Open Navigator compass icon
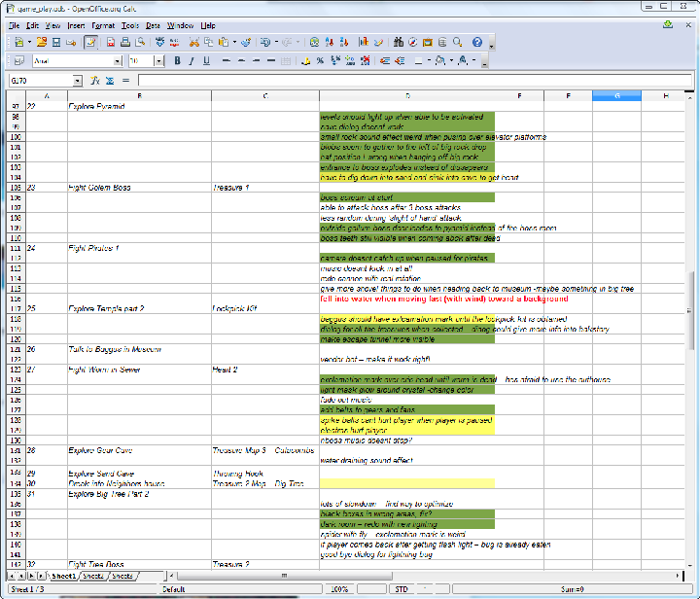 [413, 42]
